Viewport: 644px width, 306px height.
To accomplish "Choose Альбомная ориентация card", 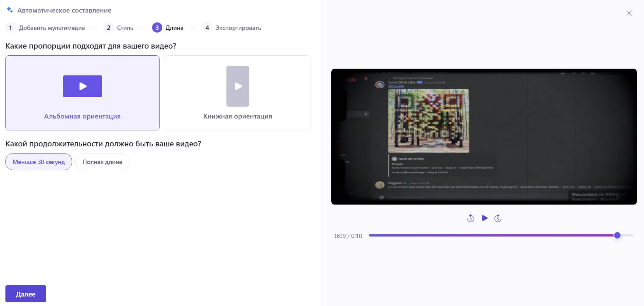I will tap(82, 93).
